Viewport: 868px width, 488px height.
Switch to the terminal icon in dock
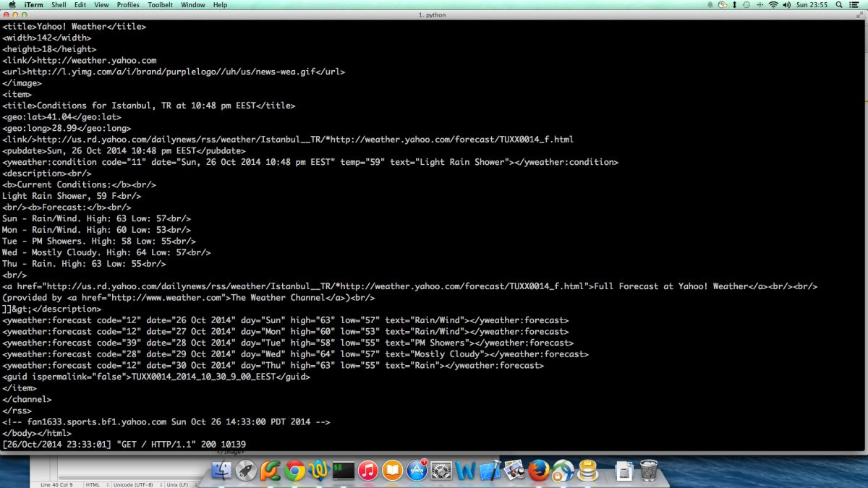pos(344,471)
